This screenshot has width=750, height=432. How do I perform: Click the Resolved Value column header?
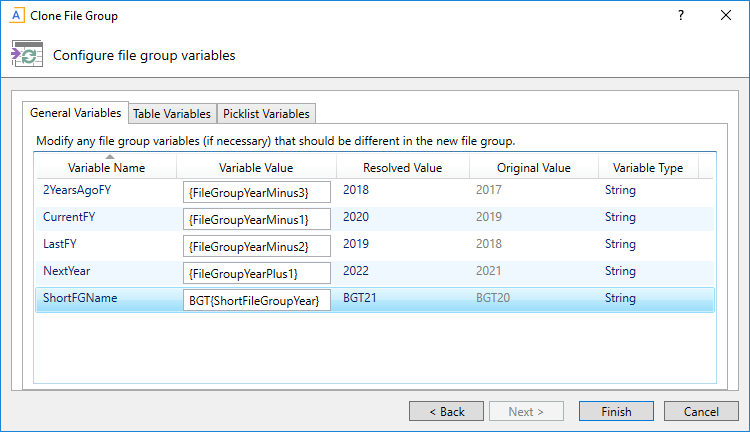402,167
